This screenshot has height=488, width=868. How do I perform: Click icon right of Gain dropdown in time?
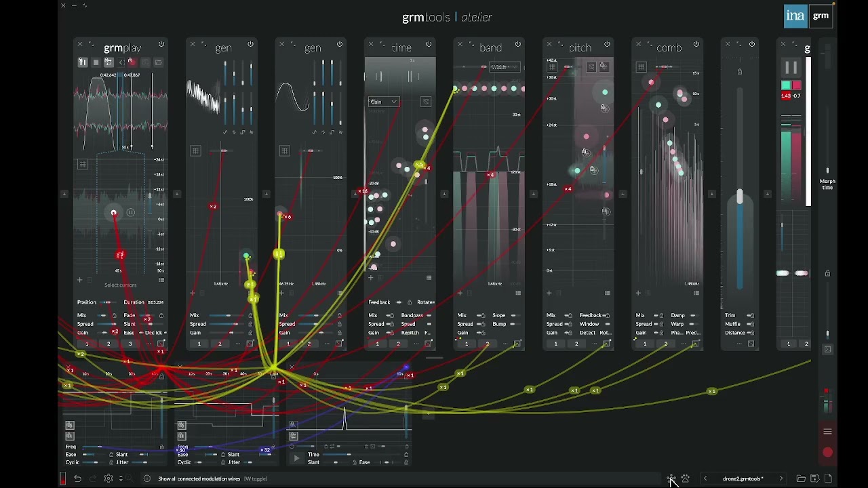(426, 102)
